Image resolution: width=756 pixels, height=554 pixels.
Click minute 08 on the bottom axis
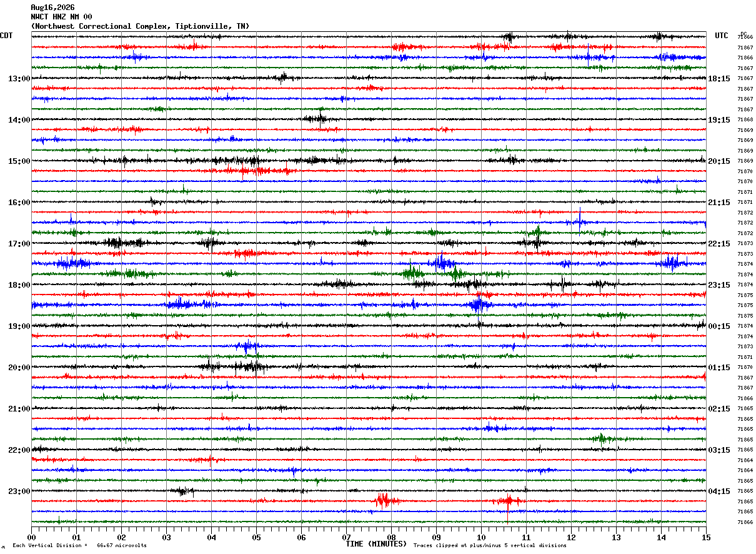391,537
